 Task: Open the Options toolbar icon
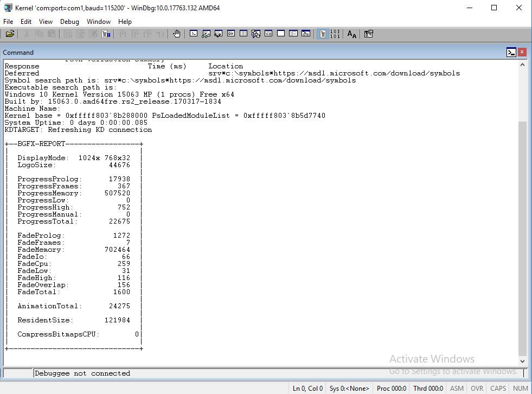(x=369, y=34)
